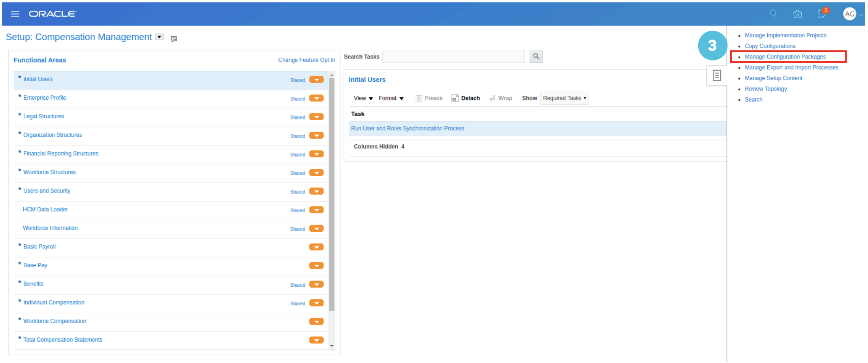868x363 pixels.
Task: Click the Detach toolbar button
Action: 466,98
